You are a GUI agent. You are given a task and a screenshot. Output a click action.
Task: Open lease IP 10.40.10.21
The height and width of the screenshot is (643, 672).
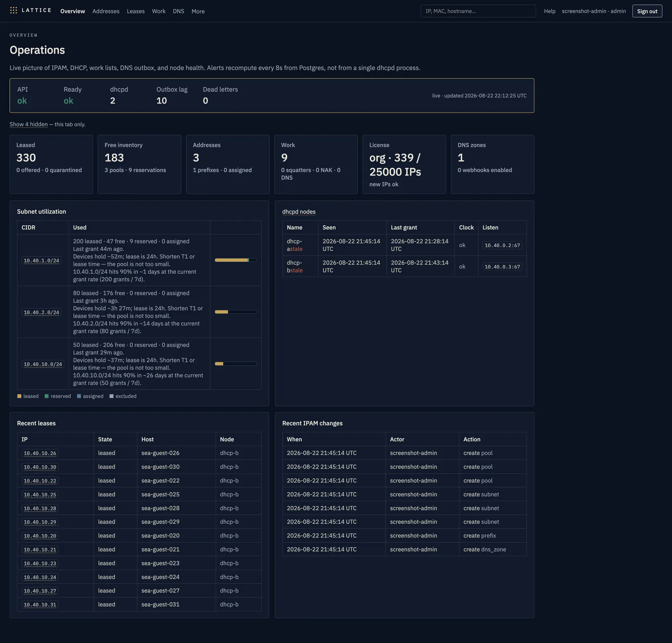40,550
